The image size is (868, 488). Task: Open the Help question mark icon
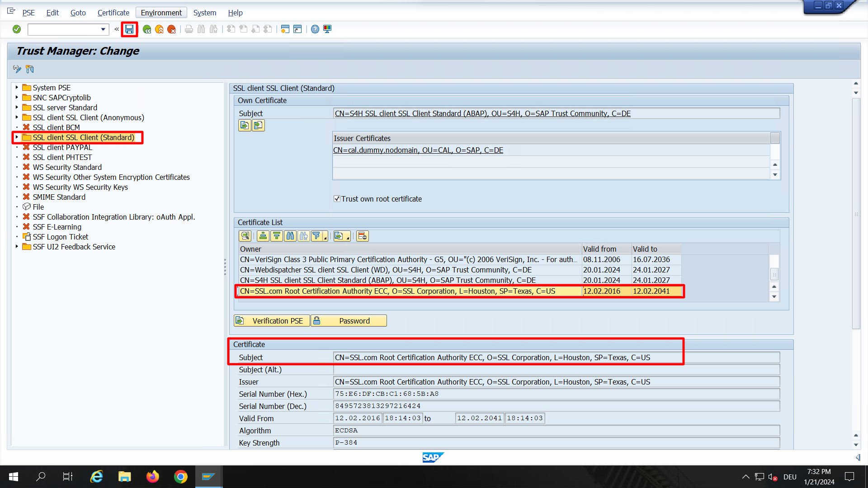(315, 29)
